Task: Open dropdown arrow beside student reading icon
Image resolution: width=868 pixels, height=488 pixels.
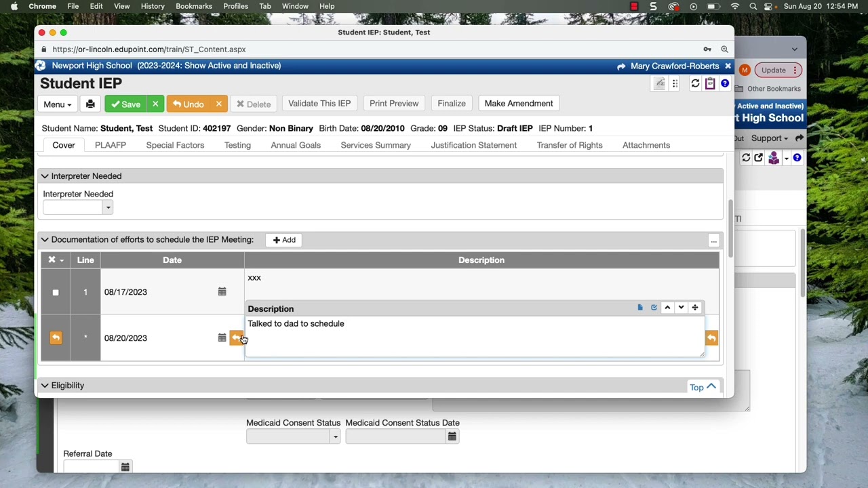Action: (x=785, y=159)
